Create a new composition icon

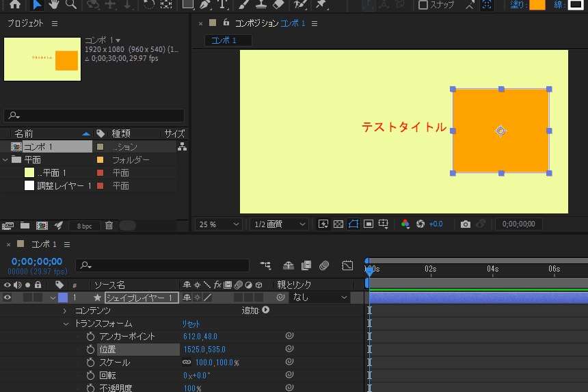42,226
